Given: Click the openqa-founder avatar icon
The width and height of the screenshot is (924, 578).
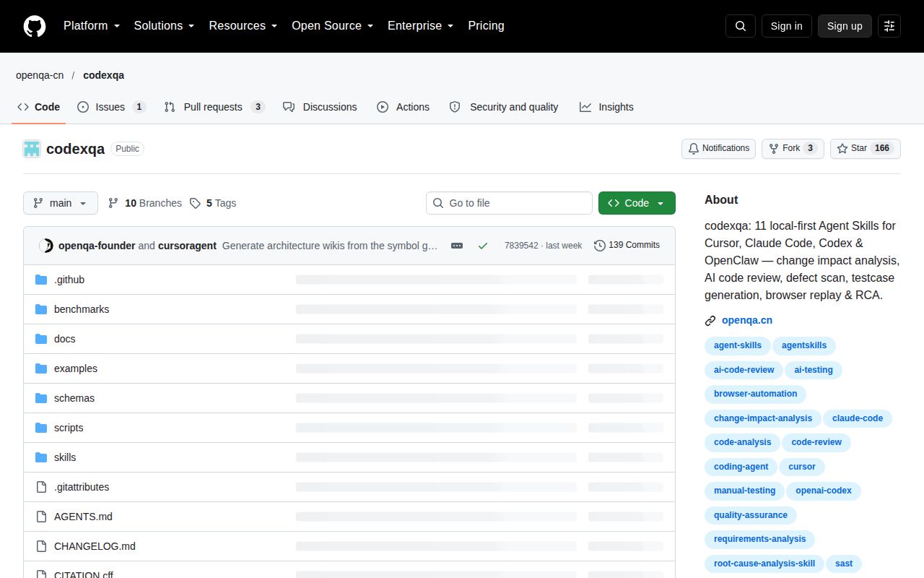Looking at the screenshot, I should 45,246.
